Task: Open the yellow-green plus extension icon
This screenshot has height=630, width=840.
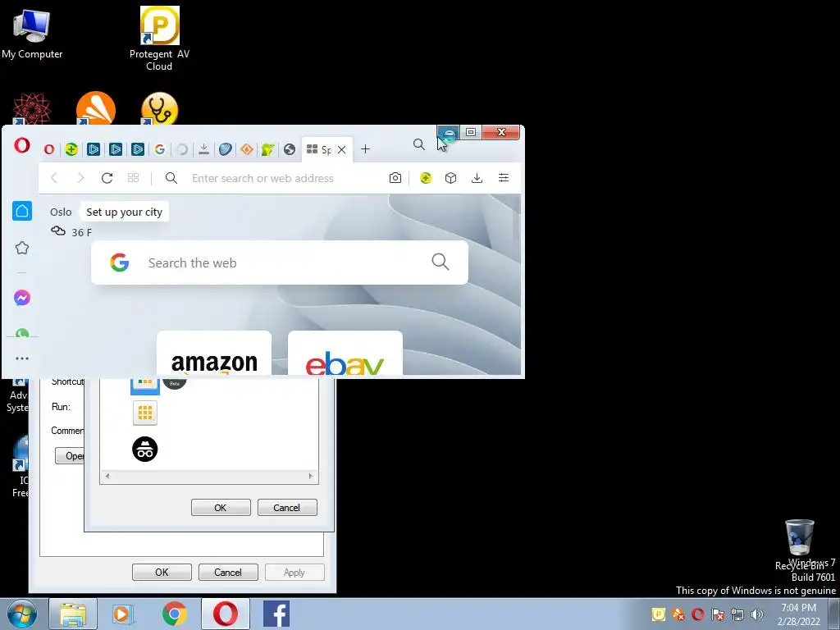Action: pos(426,178)
